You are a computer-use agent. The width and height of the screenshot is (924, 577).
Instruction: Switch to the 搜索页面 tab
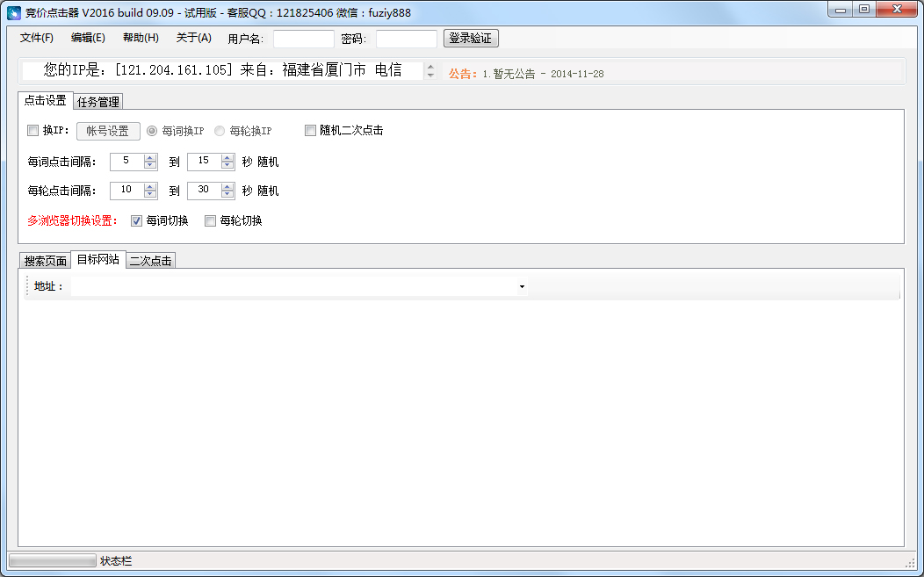[x=46, y=261]
